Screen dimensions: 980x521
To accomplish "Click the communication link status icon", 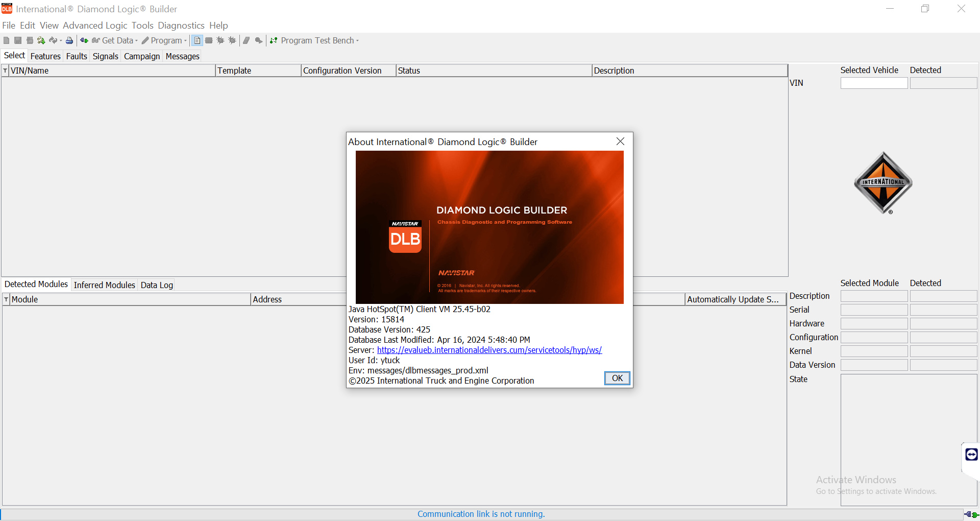I will [x=971, y=514].
